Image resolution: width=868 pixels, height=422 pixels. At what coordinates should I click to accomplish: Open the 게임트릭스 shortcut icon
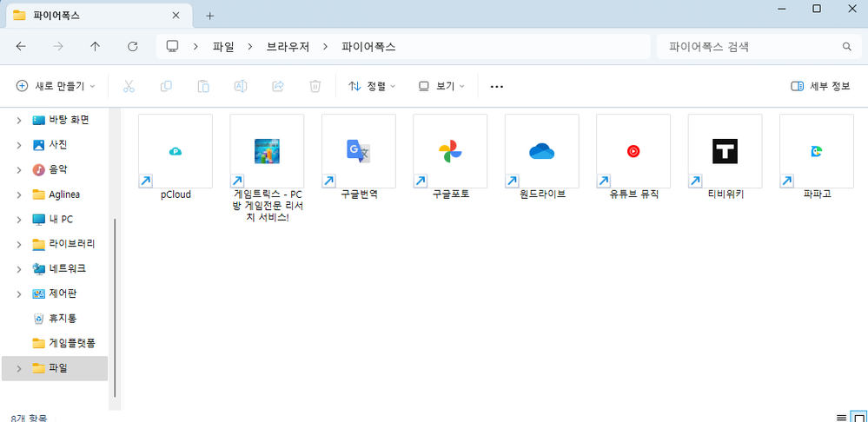coord(267,151)
